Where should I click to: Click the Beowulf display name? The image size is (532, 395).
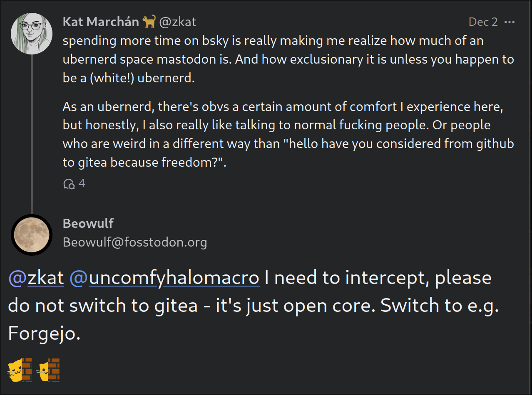click(88, 223)
